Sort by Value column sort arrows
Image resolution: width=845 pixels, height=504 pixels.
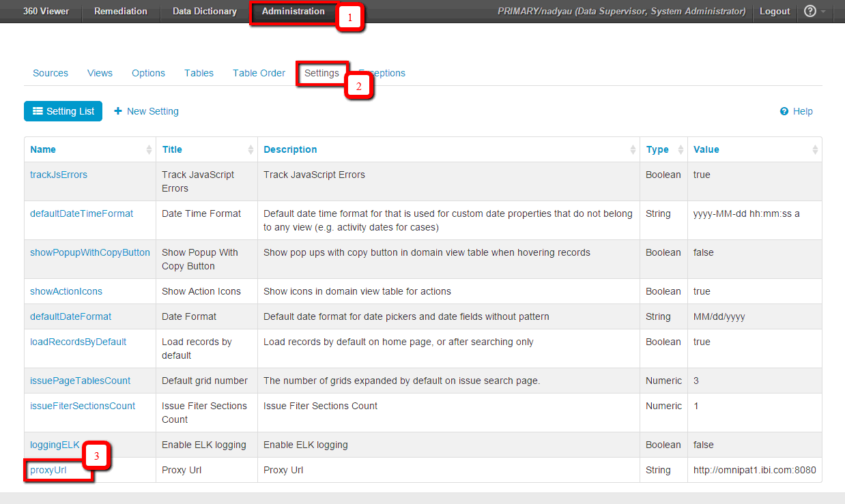pos(814,150)
